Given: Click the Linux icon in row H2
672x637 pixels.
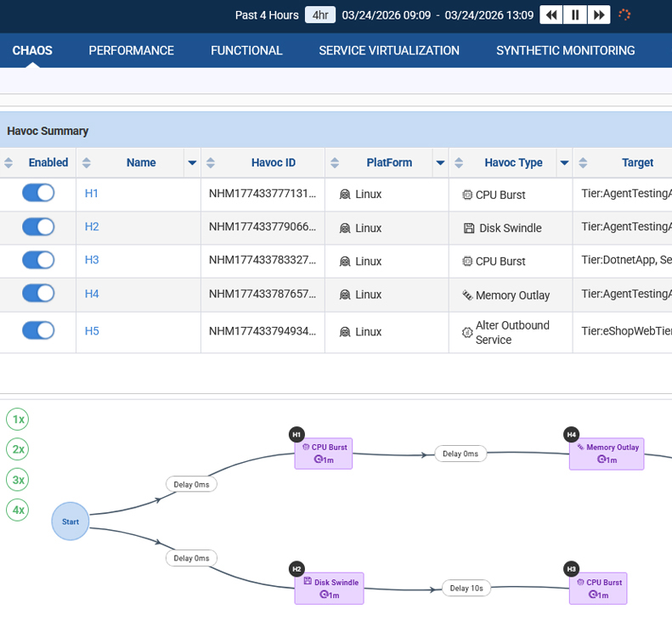Looking at the screenshot, I should click(345, 228).
